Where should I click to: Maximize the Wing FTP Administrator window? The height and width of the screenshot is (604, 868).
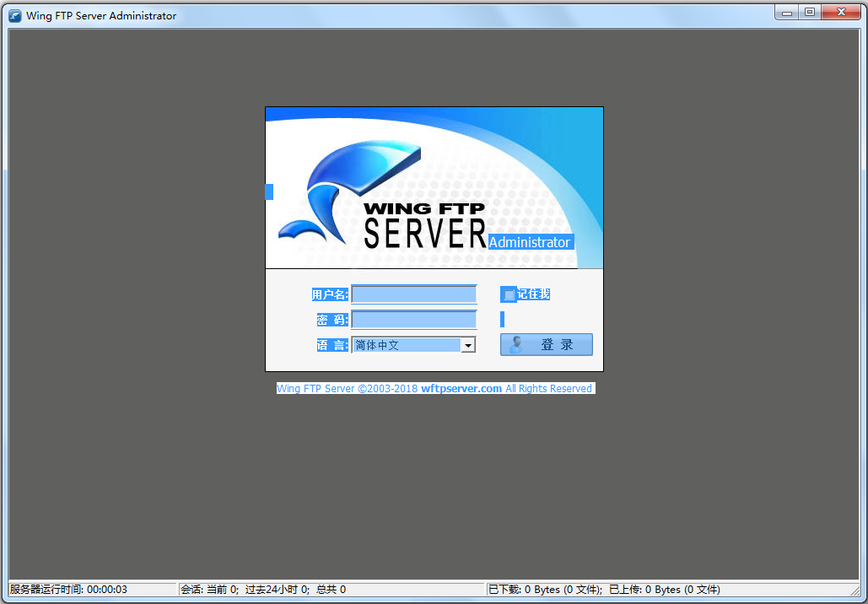[810, 13]
